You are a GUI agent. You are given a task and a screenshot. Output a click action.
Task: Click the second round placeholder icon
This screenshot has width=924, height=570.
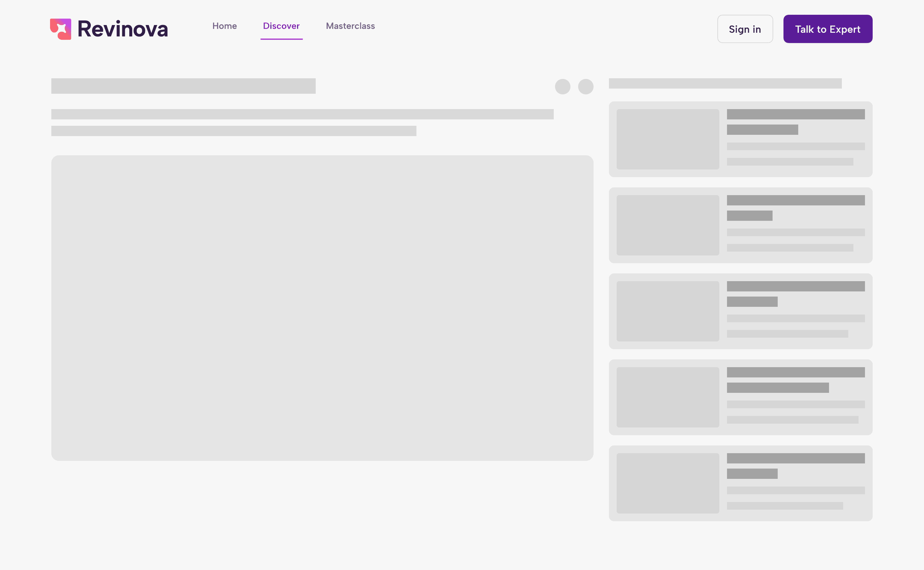(x=586, y=87)
